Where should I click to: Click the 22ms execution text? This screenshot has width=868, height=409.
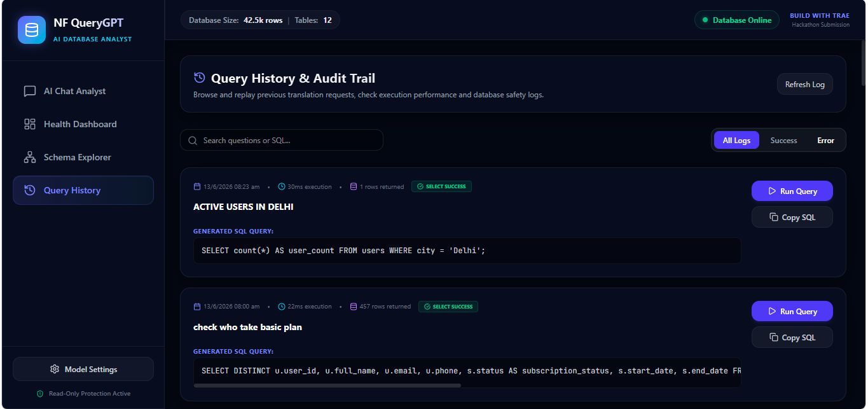click(x=310, y=307)
